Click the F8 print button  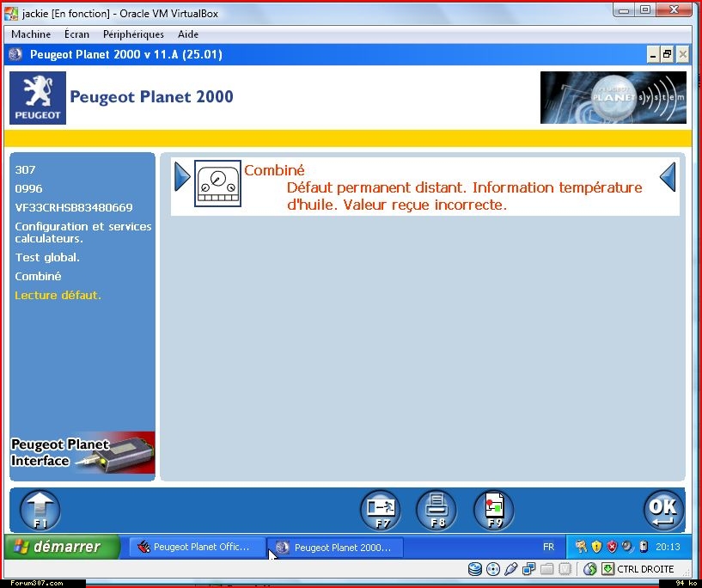pyautogui.click(x=436, y=510)
